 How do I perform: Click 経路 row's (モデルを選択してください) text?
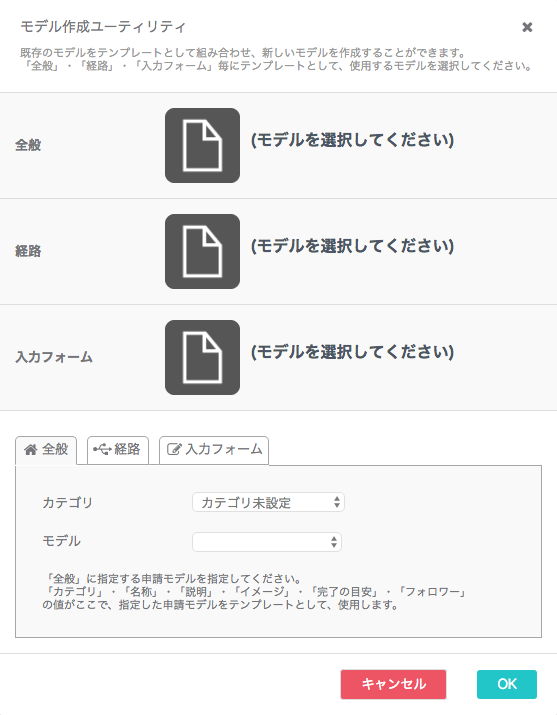click(x=352, y=246)
